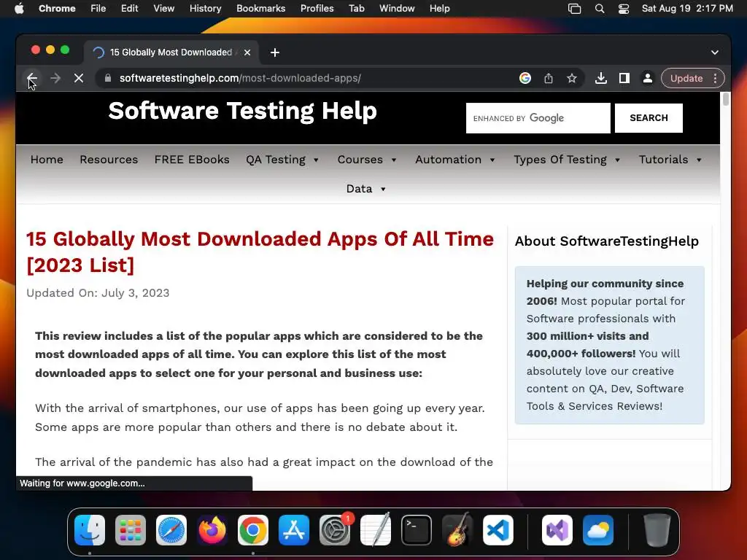Image resolution: width=747 pixels, height=560 pixels.
Task: Expand Types Of Testing dropdown
Action: tap(567, 160)
